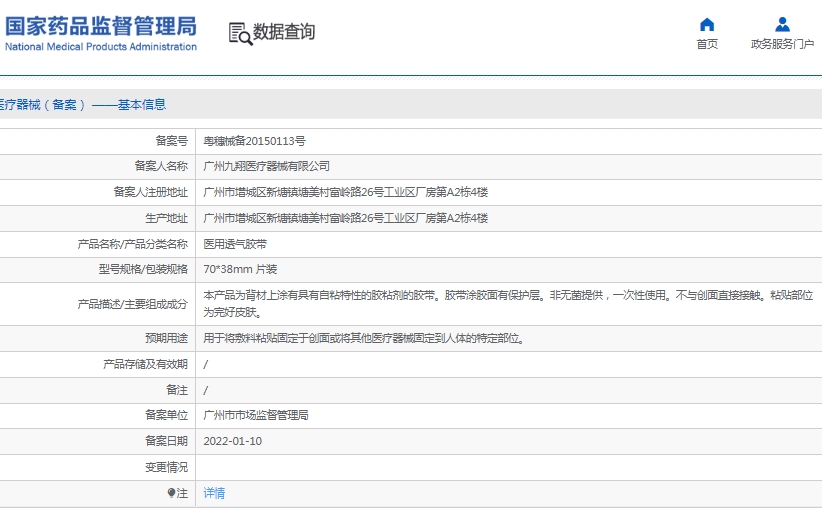Click the 数据查询 heading text
The image size is (822, 512).
pos(284,31)
